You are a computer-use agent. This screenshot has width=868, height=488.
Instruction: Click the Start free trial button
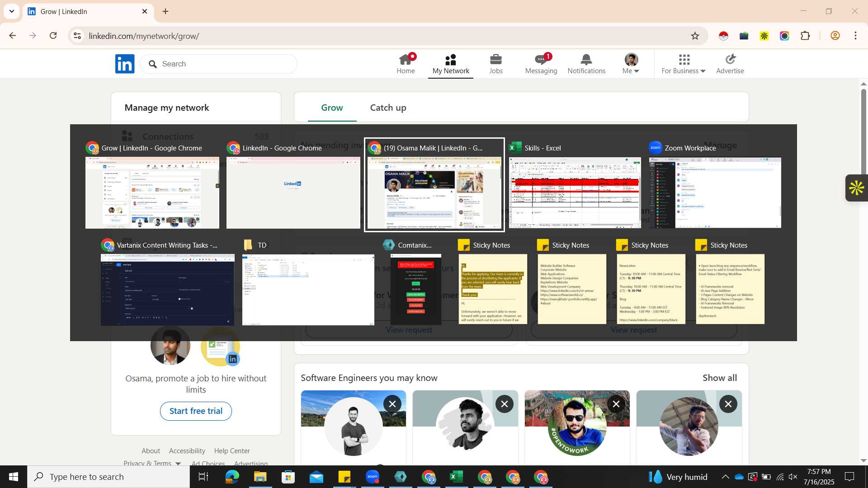point(196,411)
